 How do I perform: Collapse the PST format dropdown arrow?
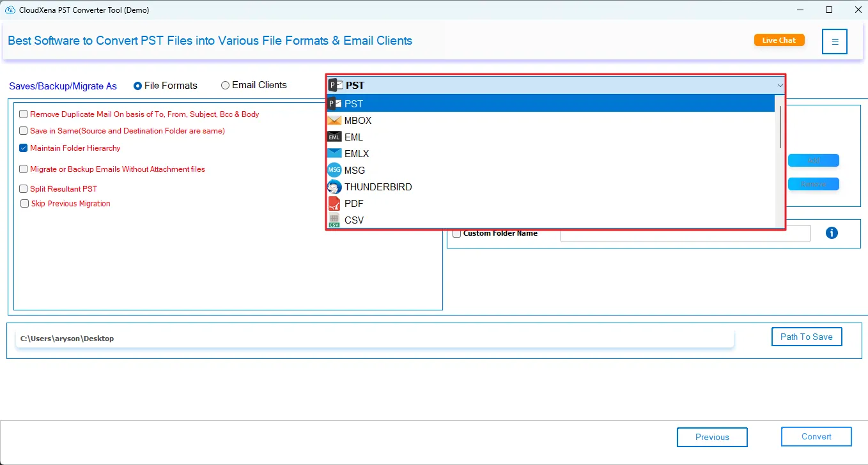coord(780,86)
